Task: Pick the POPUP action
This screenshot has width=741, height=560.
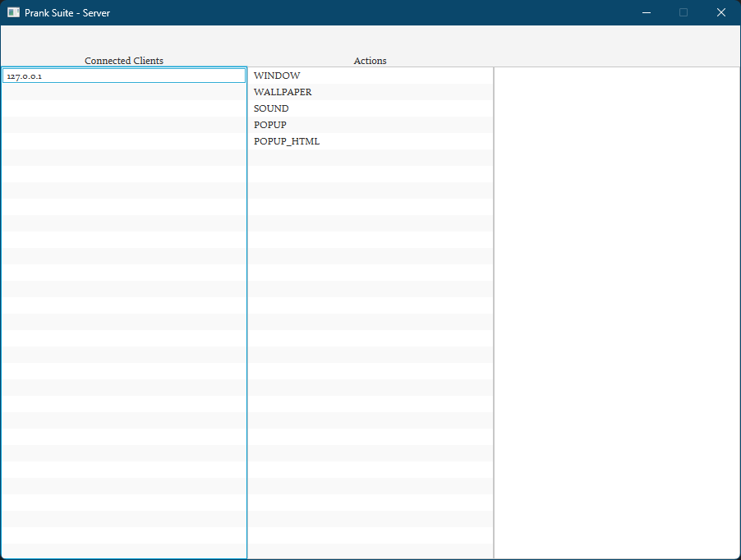Action: (370, 125)
